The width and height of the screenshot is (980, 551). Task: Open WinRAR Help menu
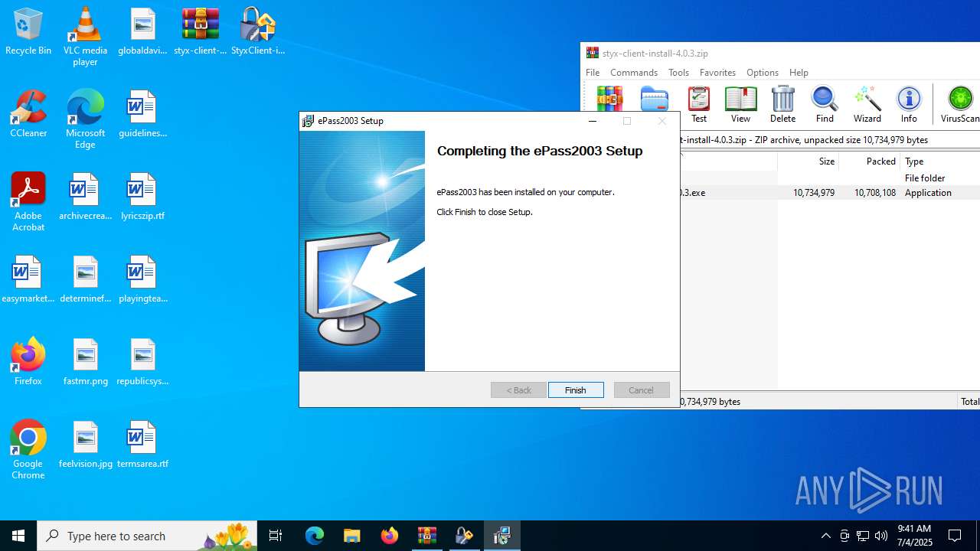tap(799, 72)
